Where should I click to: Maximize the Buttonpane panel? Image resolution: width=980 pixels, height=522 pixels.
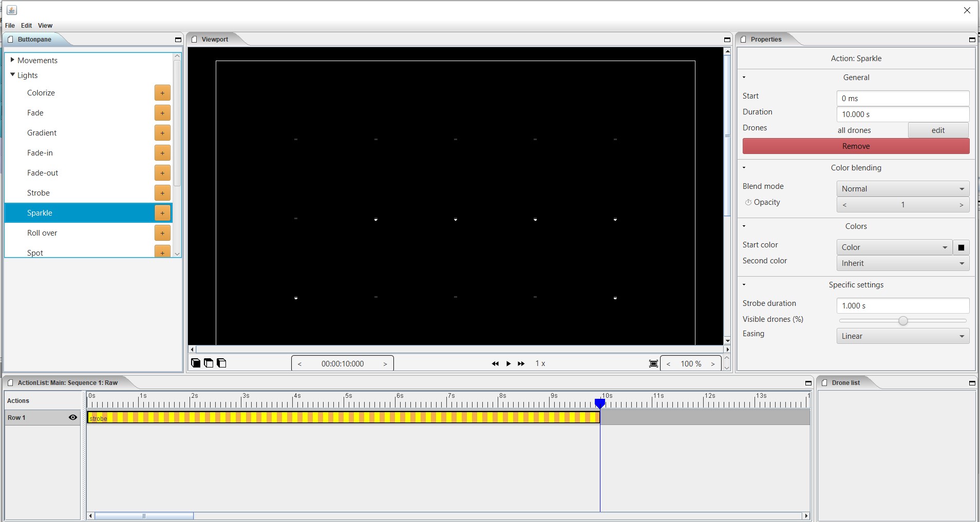[x=178, y=40]
